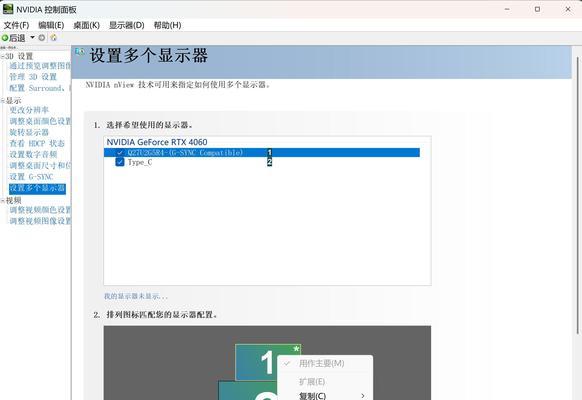Select display 1 icon in arrangement

pyautogui.click(x=256, y=362)
